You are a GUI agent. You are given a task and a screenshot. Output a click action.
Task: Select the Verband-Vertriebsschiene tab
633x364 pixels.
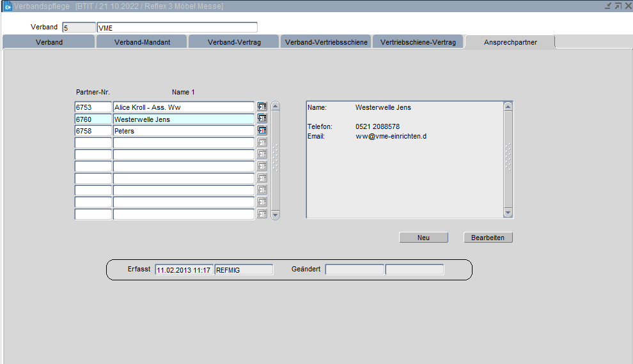click(x=326, y=42)
